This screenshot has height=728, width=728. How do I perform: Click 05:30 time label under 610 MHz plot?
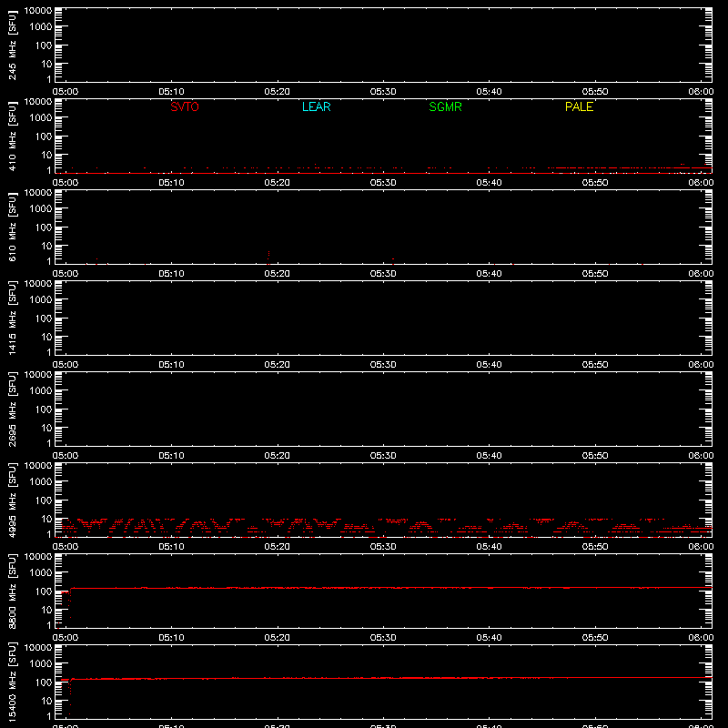[x=383, y=274]
